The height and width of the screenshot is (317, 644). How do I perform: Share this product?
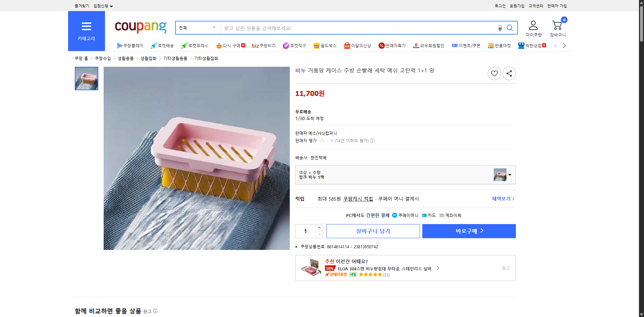[509, 73]
